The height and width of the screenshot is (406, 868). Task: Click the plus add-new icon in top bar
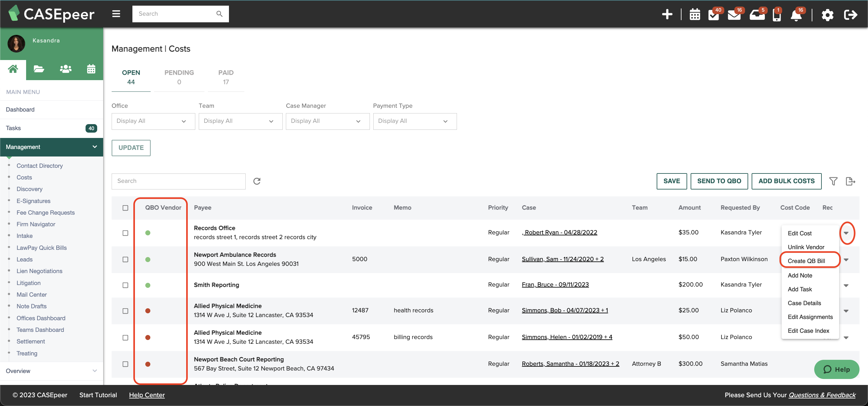click(x=667, y=14)
